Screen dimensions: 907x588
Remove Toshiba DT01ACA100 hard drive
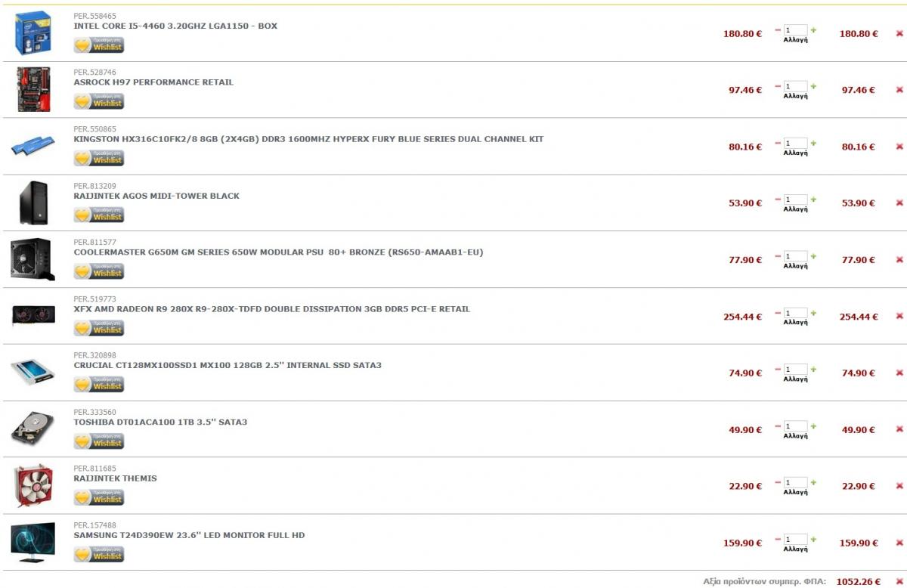899,430
